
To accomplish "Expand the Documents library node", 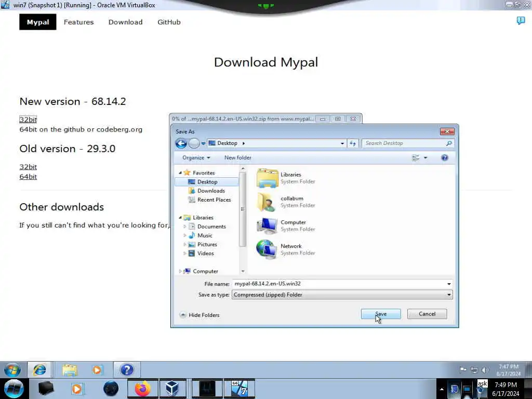I will coord(185,227).
